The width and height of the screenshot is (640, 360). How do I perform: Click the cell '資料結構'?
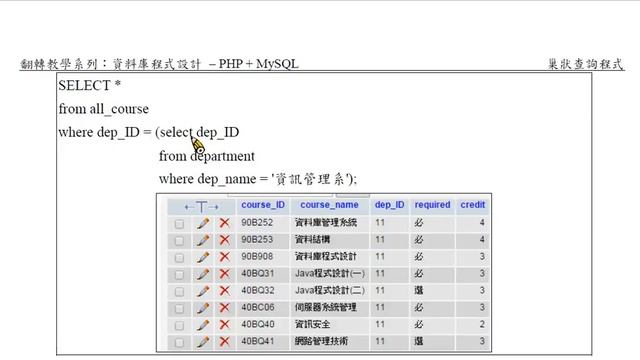pyautogui.click(x=312, y=240)
